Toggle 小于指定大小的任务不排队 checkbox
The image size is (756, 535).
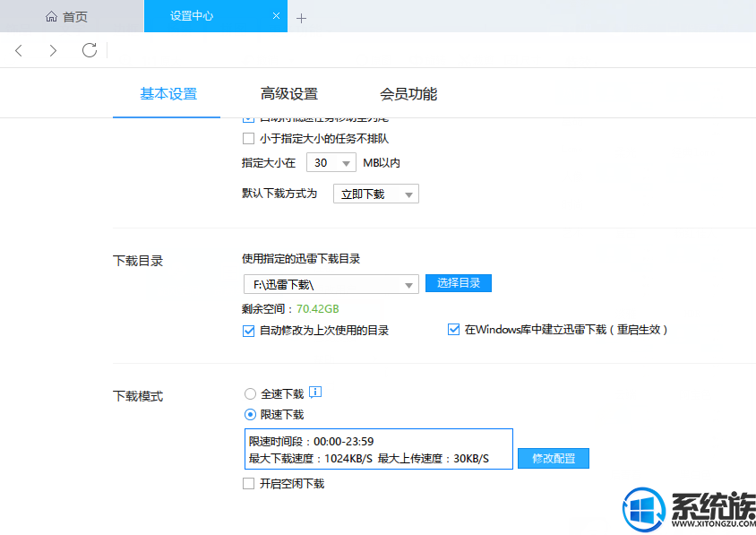point(248,139)
